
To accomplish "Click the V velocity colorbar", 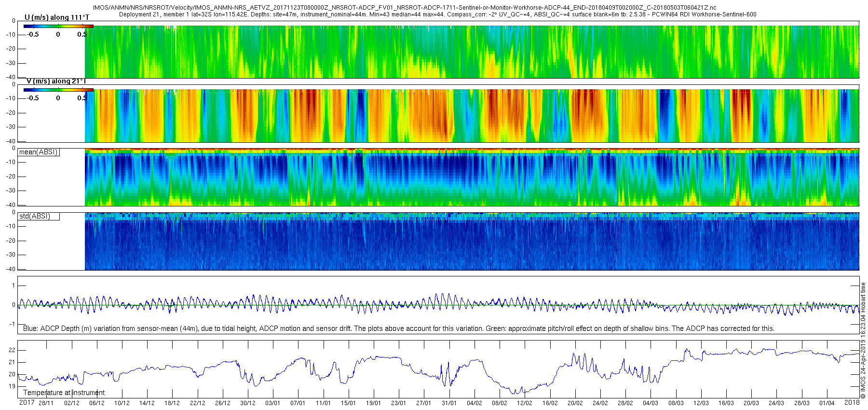I will (58, 90).
